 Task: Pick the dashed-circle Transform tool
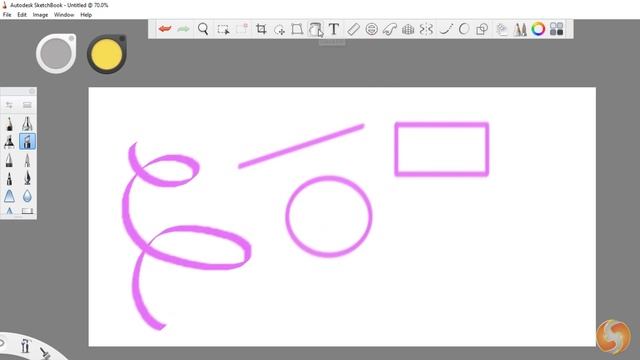coord(279,29)
